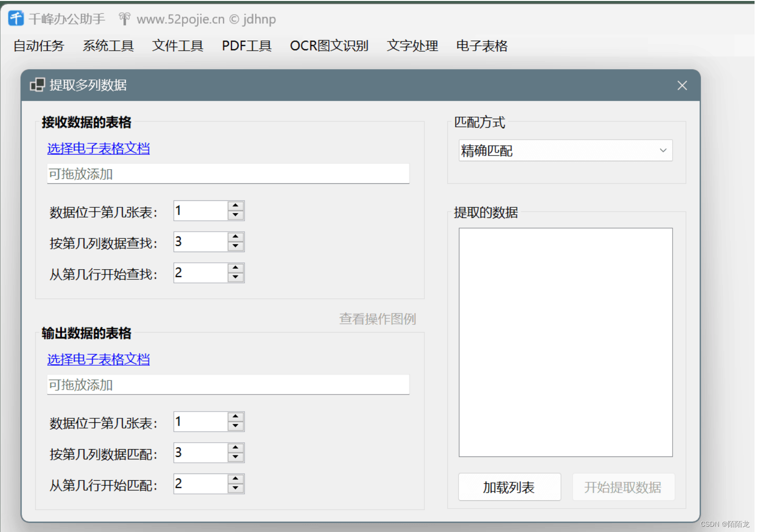757x532 pixels.
Task: Click inside the 提取的数据 results area
Action: [565, 341]
